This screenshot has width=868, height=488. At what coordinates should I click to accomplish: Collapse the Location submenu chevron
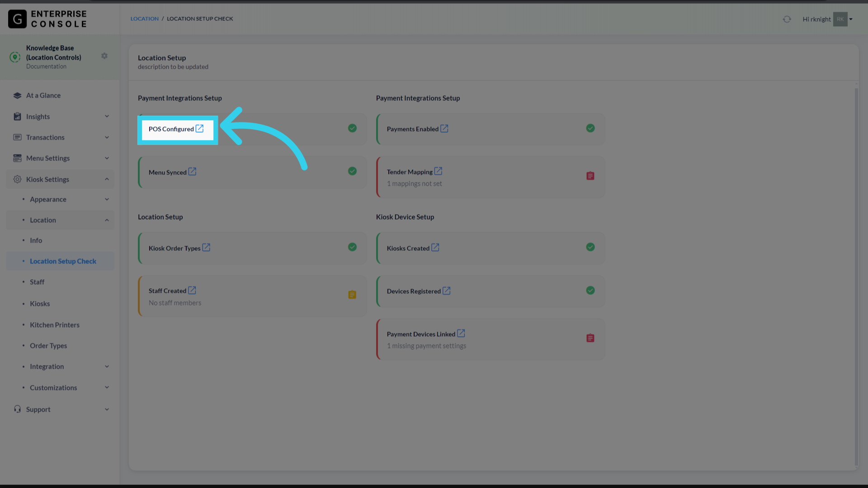click(107, 220)
